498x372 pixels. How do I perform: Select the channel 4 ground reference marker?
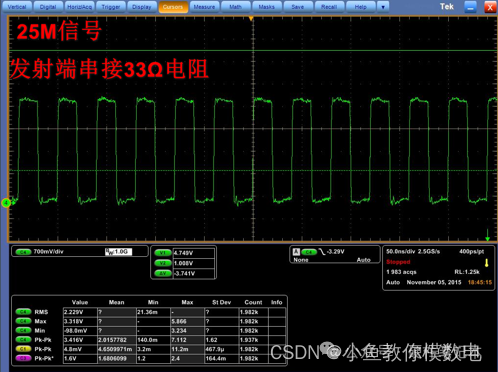[x=6, y=203]
